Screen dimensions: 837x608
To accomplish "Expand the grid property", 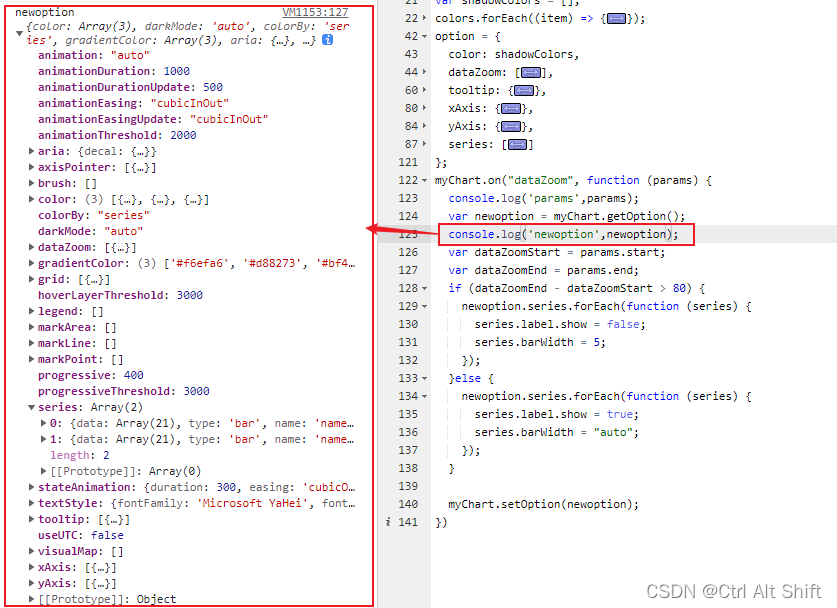I will coord(31,279).
